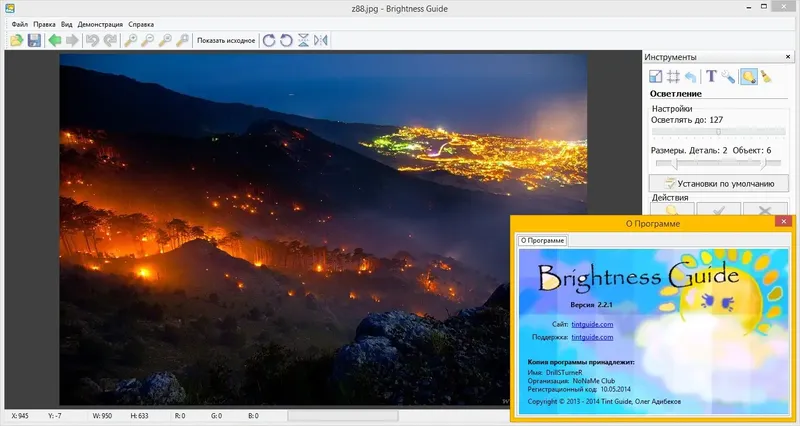Close the О Программе dialog
This screenshot has height=426, width=800.
point(784,221)
